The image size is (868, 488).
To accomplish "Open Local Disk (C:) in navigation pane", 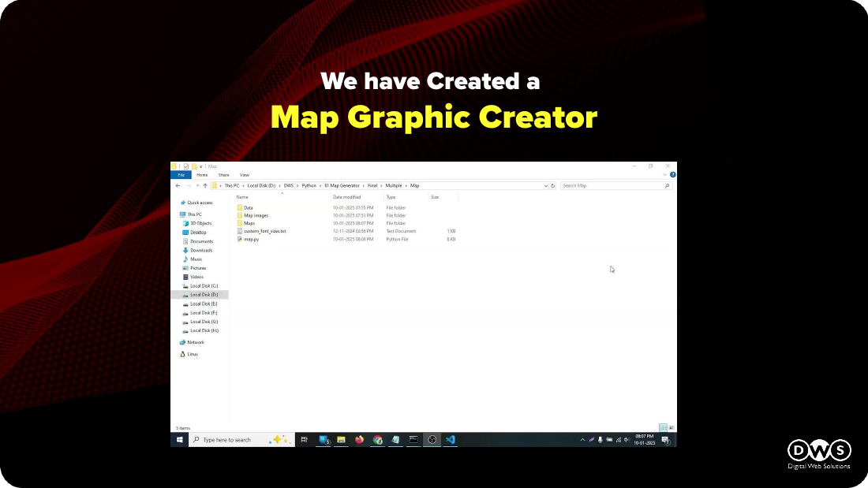I will pyautogui.click(x=200, y=286).
